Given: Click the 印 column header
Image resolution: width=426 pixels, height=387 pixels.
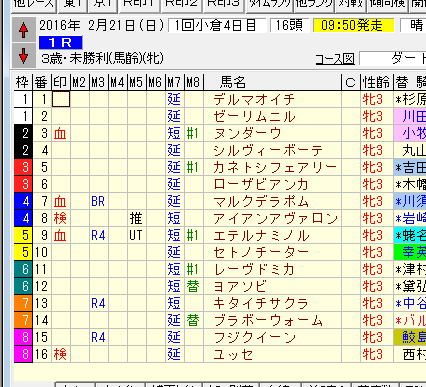Looking at the screenshot, I should pyautogui.click(x=60, y=82).
